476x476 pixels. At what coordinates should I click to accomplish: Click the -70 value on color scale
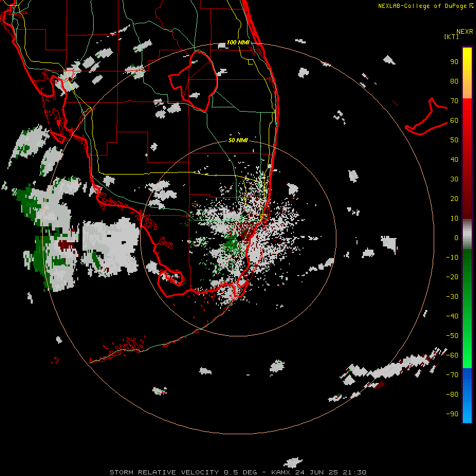pos(452,375)
